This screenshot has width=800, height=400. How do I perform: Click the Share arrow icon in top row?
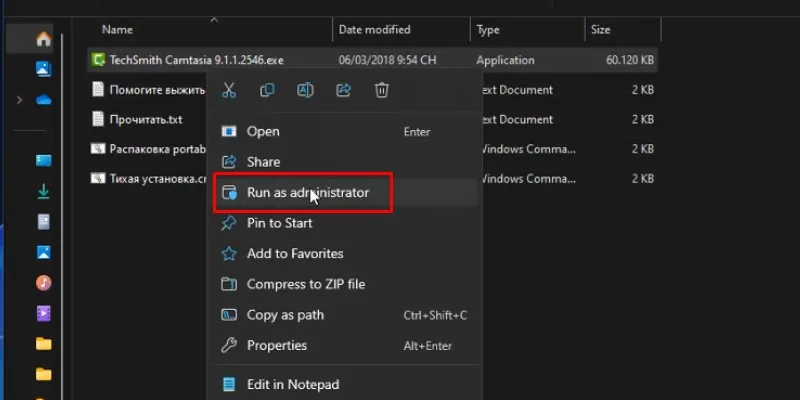(x=344, y=91)
